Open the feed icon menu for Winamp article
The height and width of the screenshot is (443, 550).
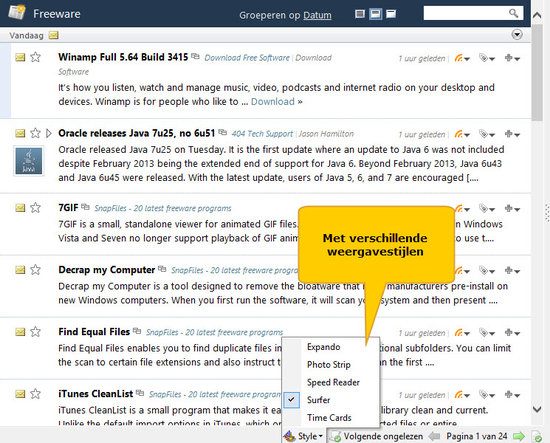pos(462,58)
